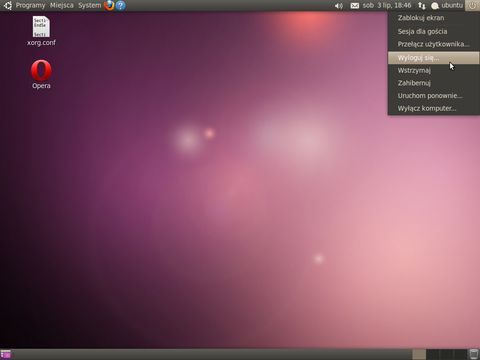The image size is (480, 360).
Task: Click the power session button icon
Action: pos(472,5)
